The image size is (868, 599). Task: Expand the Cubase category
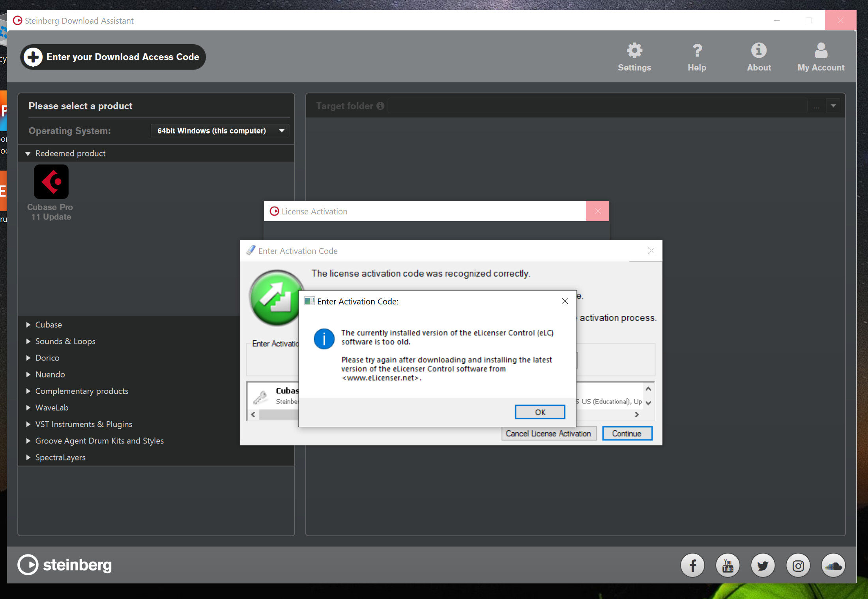point(28,325)
